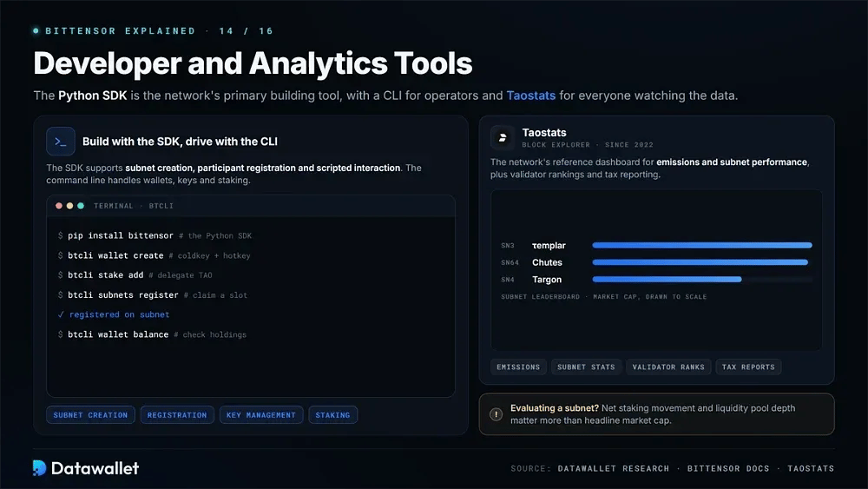Click the 'btcli wallet balance' command line
This screenshot has height=489, width=868.
(152, 334)
